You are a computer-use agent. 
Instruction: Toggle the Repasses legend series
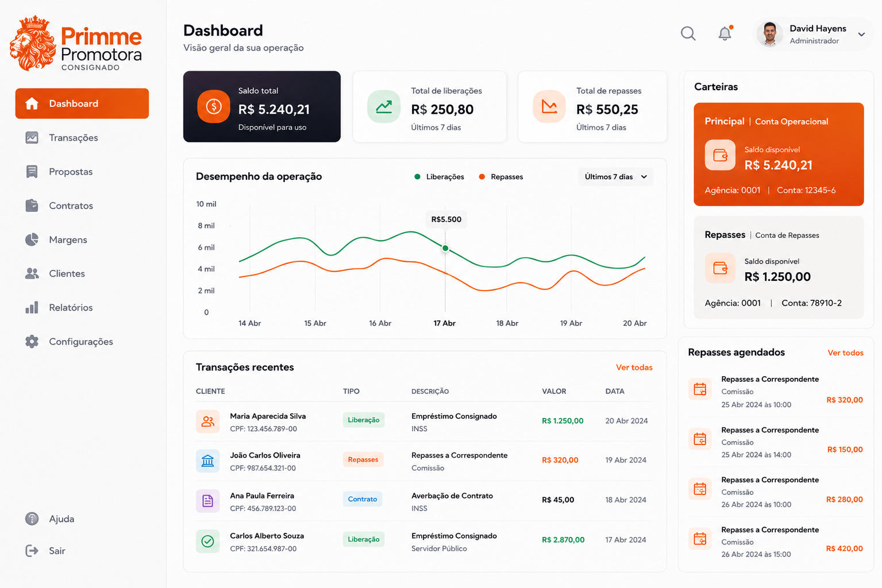coord(501,177)
